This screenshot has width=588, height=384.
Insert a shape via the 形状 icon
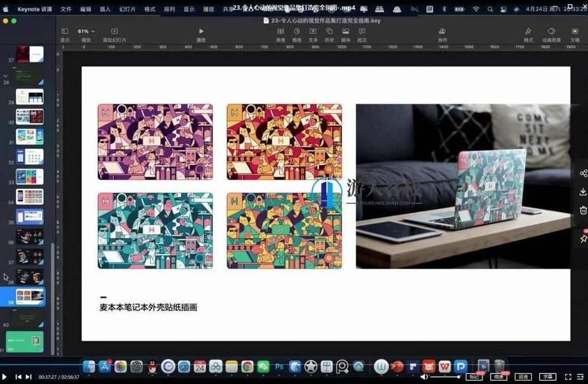(x=328, y=31)
